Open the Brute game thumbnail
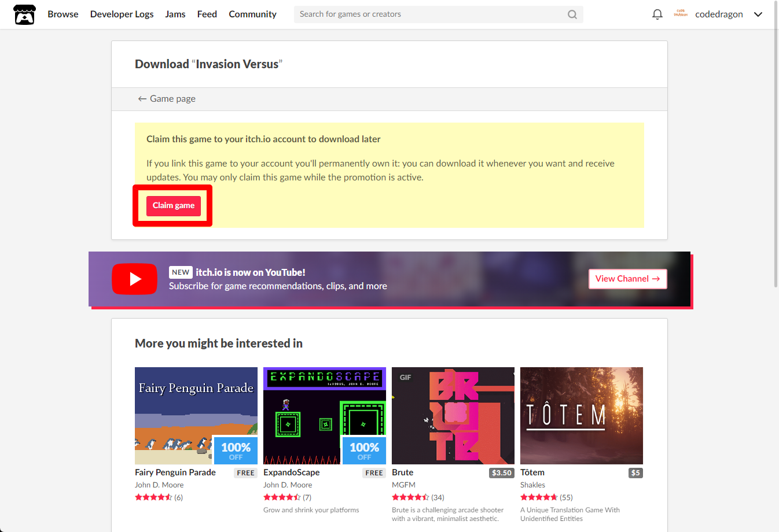Viewport: 779px width, 532px height. point(453,416)
